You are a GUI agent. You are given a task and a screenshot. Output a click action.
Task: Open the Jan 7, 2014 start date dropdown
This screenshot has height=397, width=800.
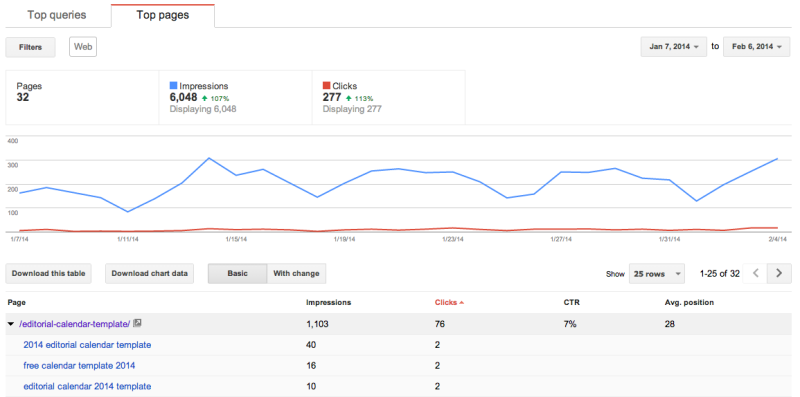point(673,46)
